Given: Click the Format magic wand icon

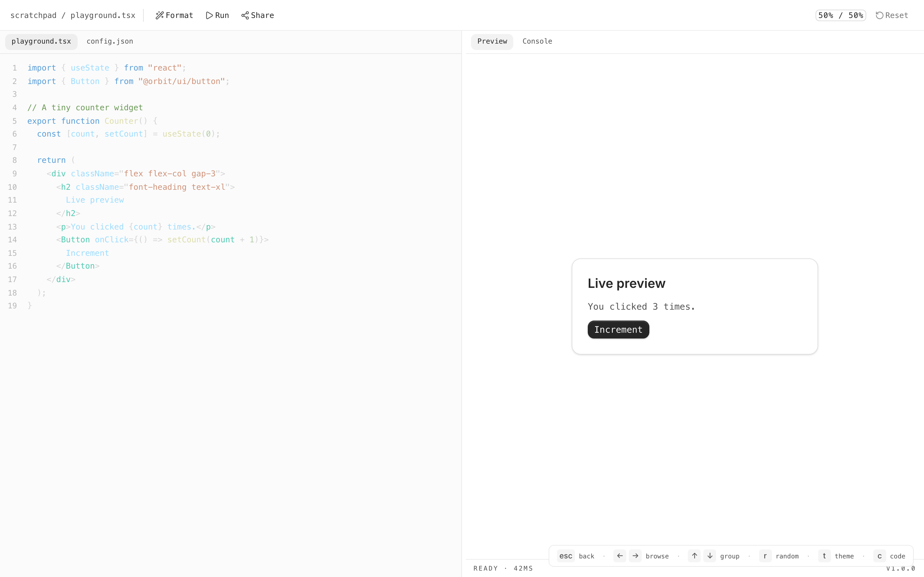Looking at the screenshot, I should 159,15.
